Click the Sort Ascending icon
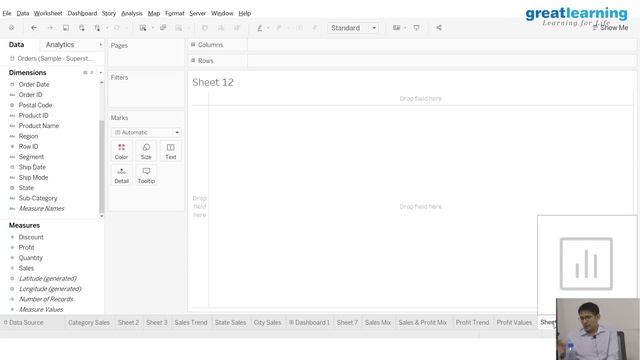The width and height of the screenshot is (640, 360). [221, 28]
